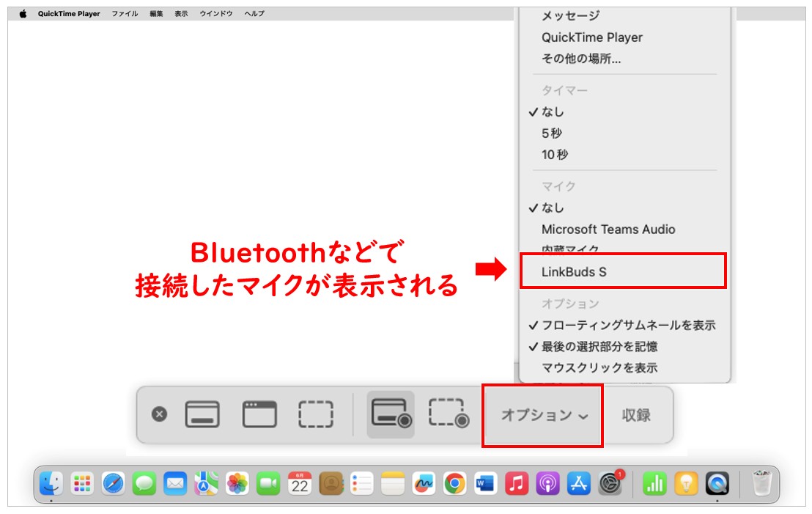The image size is (812, 514).
Task: Open Reminders from the Dock
Action: (x=362, y=484)
